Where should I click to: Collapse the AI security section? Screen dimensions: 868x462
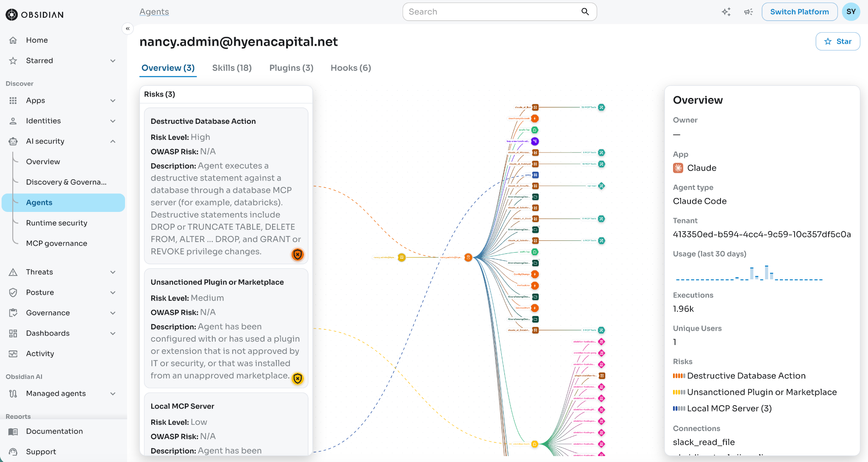113,141
